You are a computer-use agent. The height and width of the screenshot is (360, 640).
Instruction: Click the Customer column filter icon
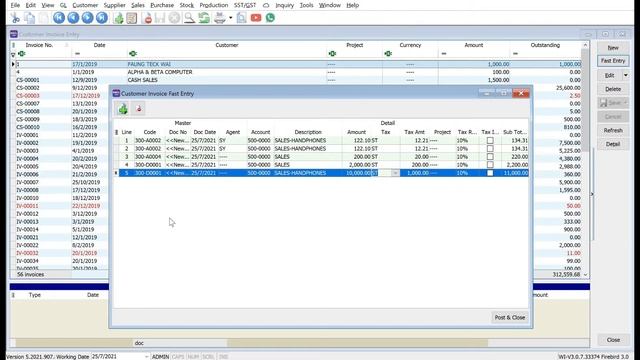pyautogui.click(x=132, y=53)
